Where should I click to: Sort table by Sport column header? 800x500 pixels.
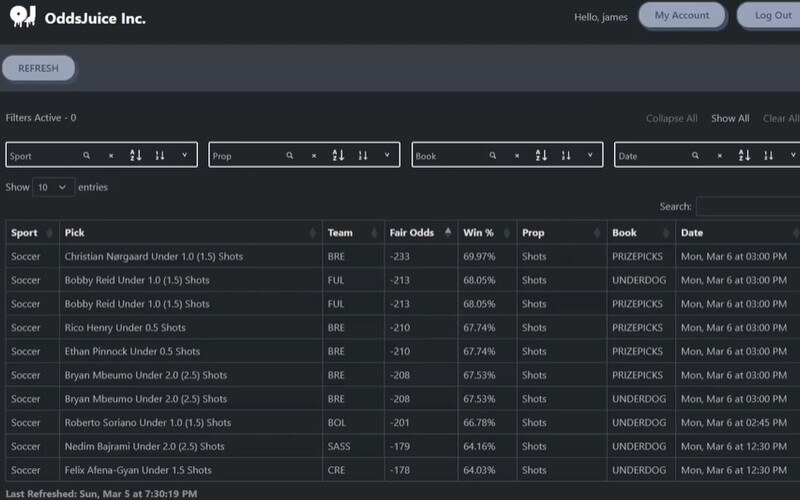click(33, 233)
